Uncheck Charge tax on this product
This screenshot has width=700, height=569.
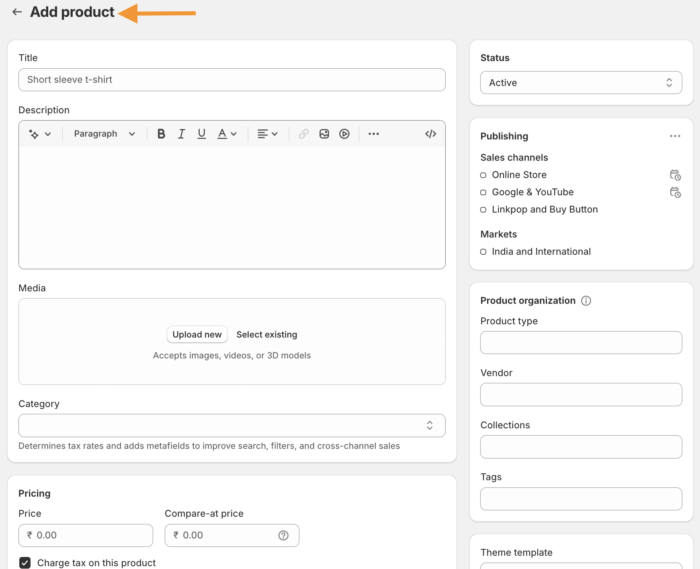click(25, 563)
